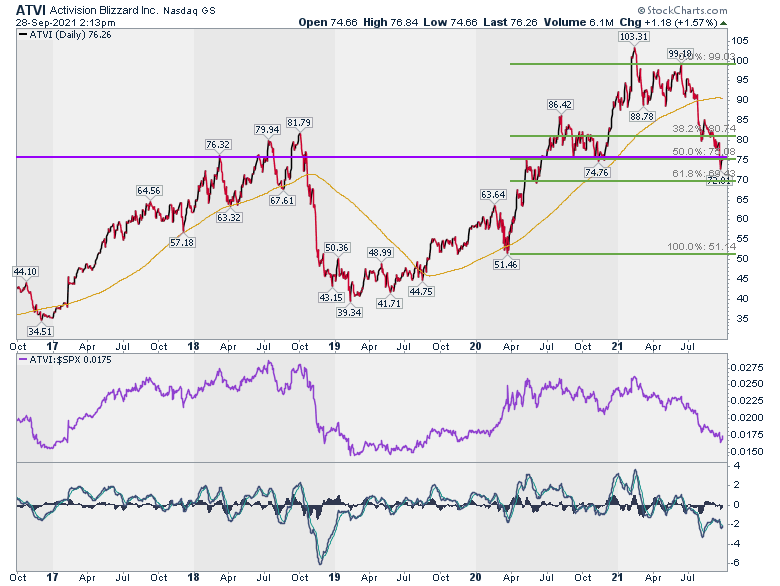Viewport: 780px width, 586px height.
Task: Click the 86.42 price label
Action: (x=560, y=104)
